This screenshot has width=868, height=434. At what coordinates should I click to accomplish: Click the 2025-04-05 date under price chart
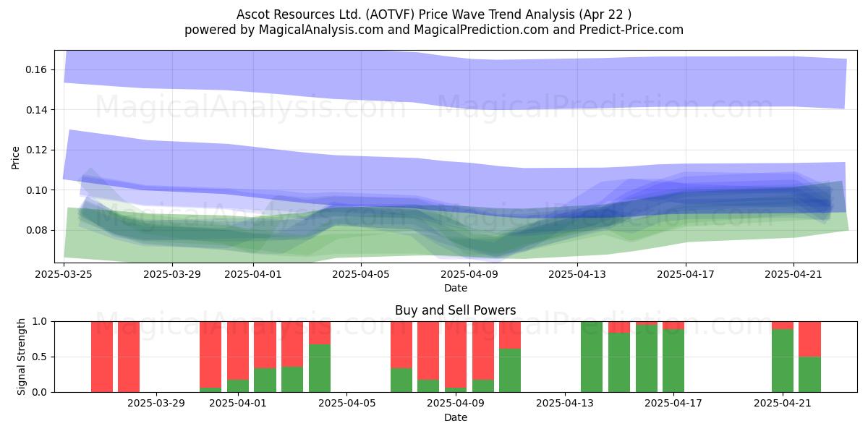(362, 275)
